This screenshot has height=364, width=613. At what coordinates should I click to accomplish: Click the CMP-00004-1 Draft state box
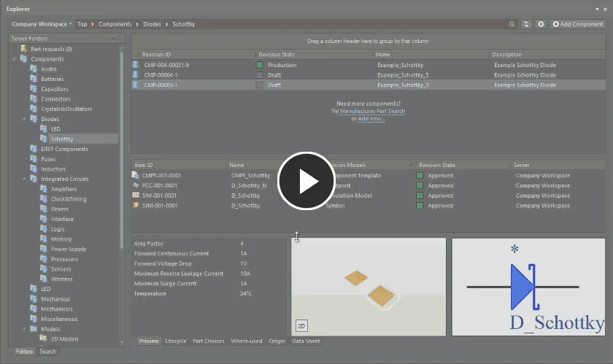pyautogui.click(x=259, y=75)
